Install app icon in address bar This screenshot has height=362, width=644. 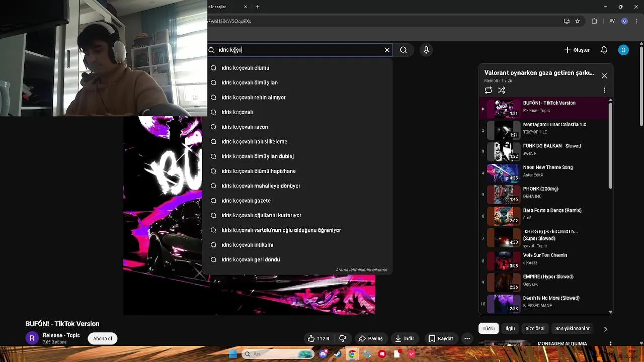click(567, 21)
